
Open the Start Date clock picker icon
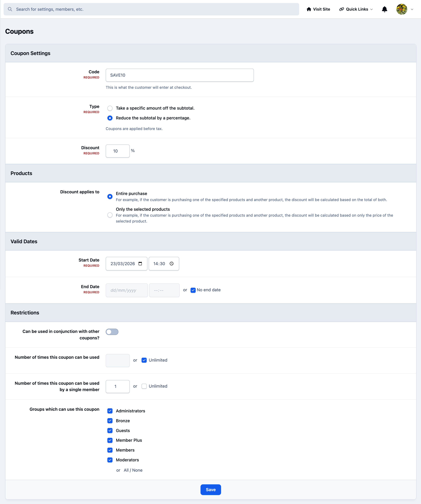[172, 263]
